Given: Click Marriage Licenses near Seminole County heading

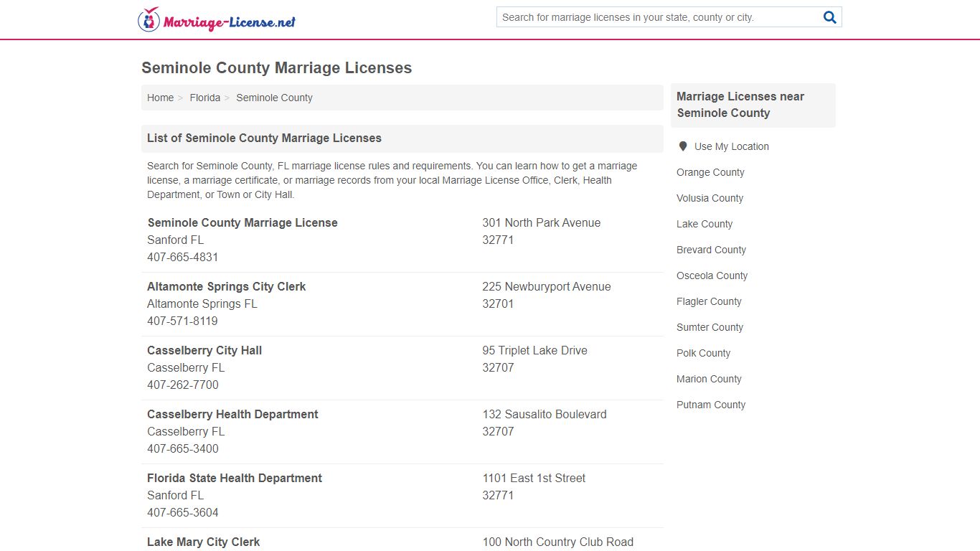Looking at the screenshot, I should coord(740,105).
